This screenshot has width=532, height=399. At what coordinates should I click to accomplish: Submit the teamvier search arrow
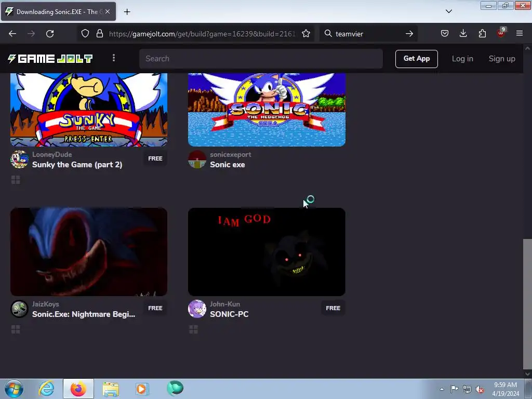(409, 34)
